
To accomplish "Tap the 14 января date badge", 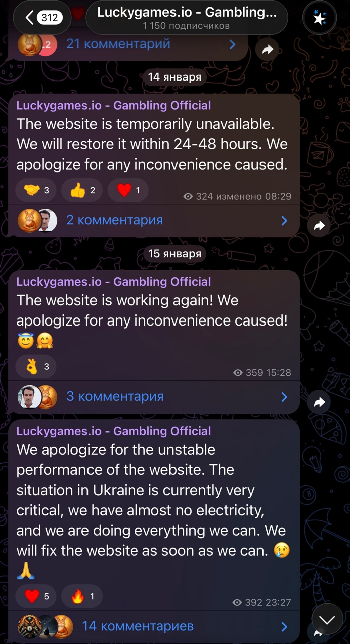I will (174, 77).
